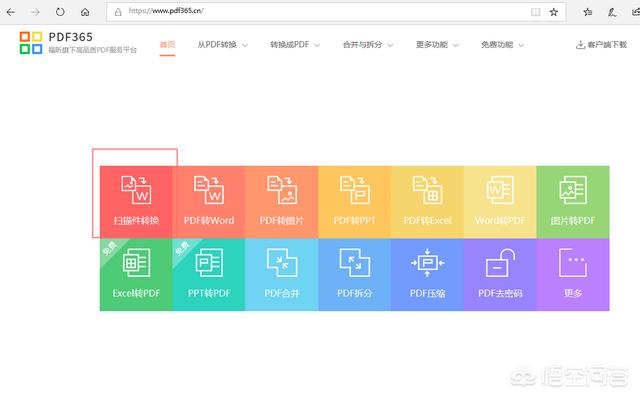The height and width of the screenshot is (398, 640).
Task: Open the PDF转PPT tile
Action: [x=354, y=202]
